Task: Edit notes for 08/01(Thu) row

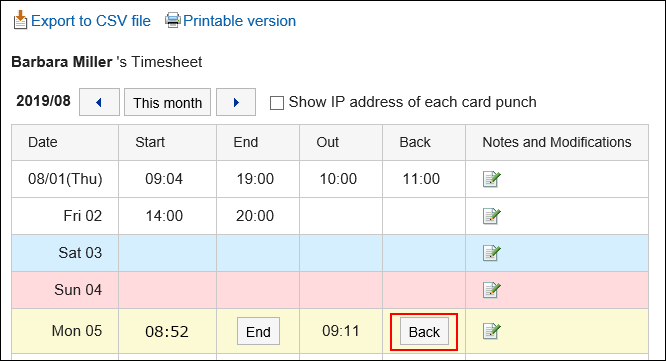Action: pos(492,179)
